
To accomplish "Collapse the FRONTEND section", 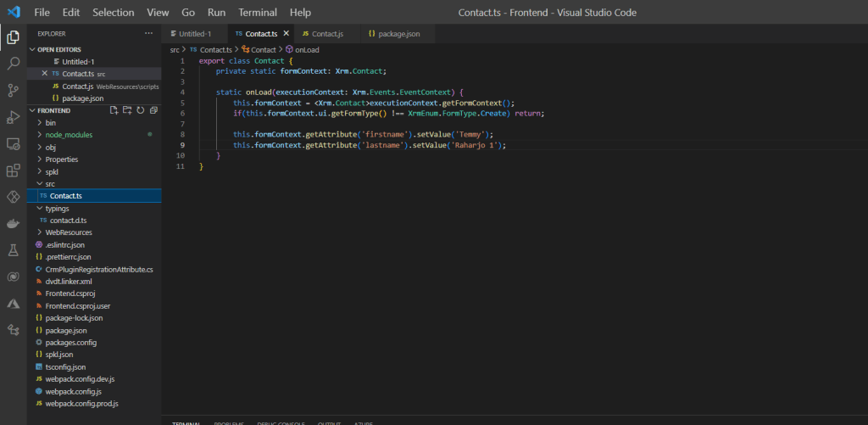I will click(x=33, y=110).
